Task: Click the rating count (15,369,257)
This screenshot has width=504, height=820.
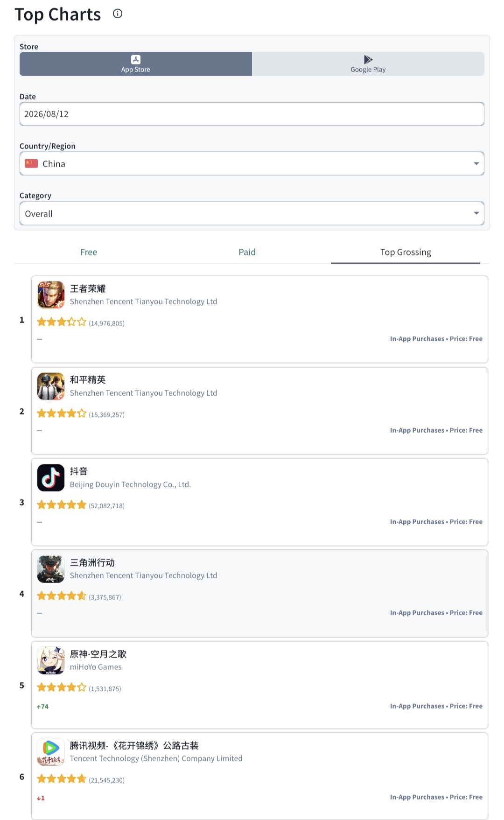Action: (107, 414)
